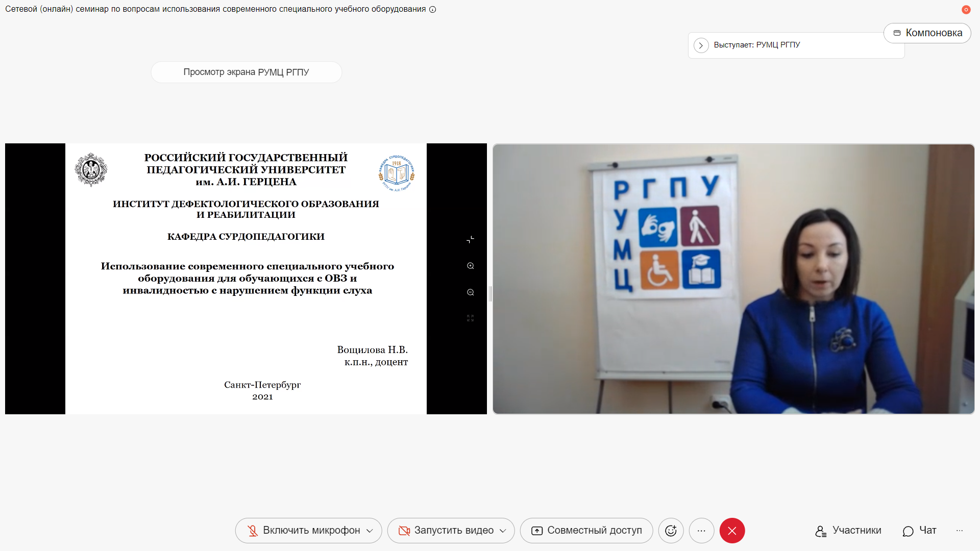This screenshot has height=551, width=980.
Task: Click the Совместный доступ share-screen icon
Action: pos(537,531)
